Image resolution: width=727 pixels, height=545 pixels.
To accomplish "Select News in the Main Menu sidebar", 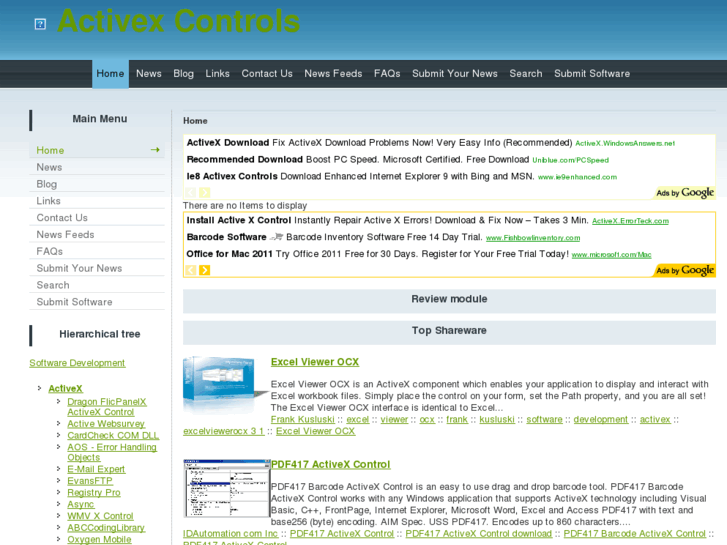I will point(97,167).
